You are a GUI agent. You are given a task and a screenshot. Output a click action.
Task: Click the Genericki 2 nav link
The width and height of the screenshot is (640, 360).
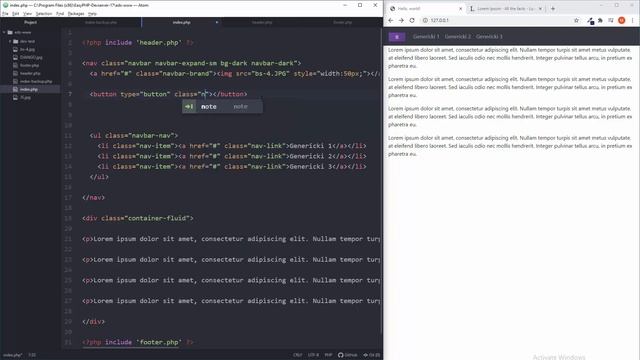click(458, 37)
